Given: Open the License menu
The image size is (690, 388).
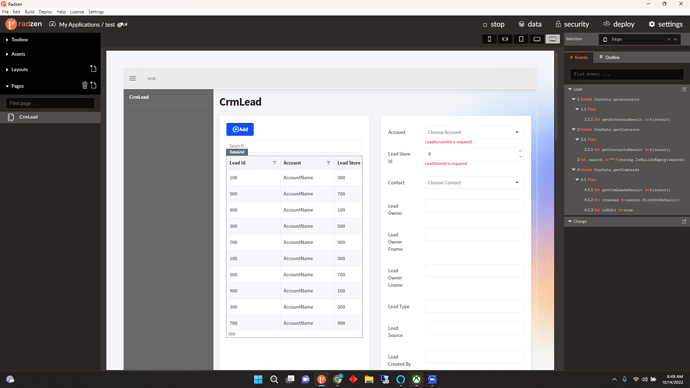Looking at the screenshot, I should click(77, 12).
